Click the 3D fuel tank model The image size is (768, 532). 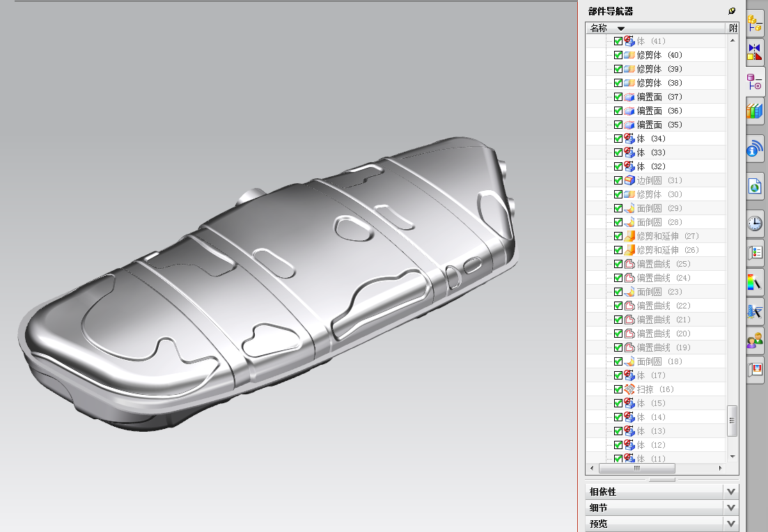267,284
